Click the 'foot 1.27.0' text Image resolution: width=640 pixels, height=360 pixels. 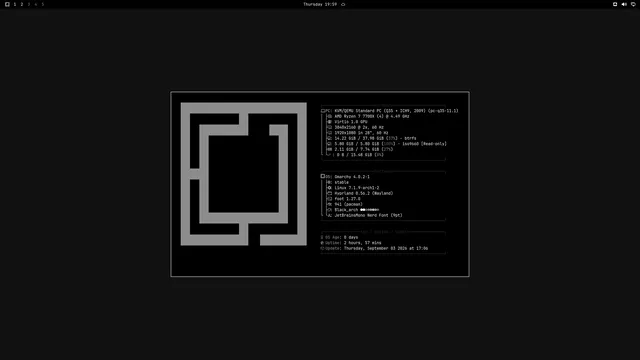click(x=347, y=199)
